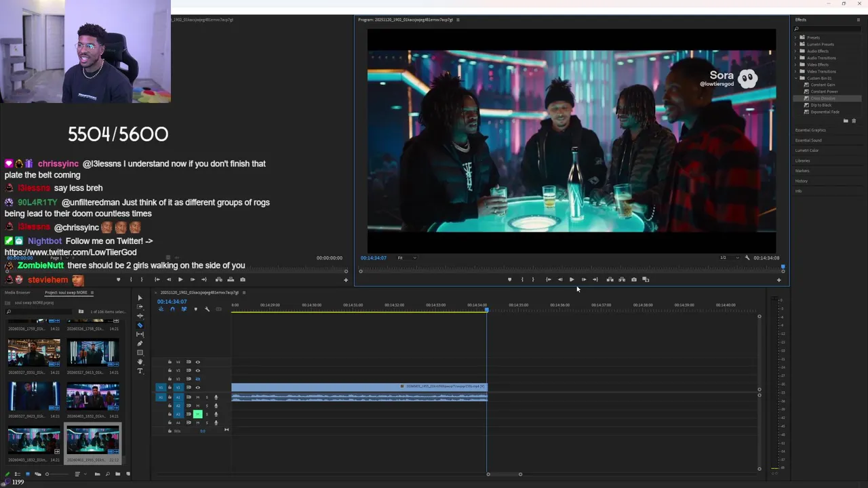Select the Track Select Forward tool
This screenshot has width=868, height=488.
pos(140,306)
